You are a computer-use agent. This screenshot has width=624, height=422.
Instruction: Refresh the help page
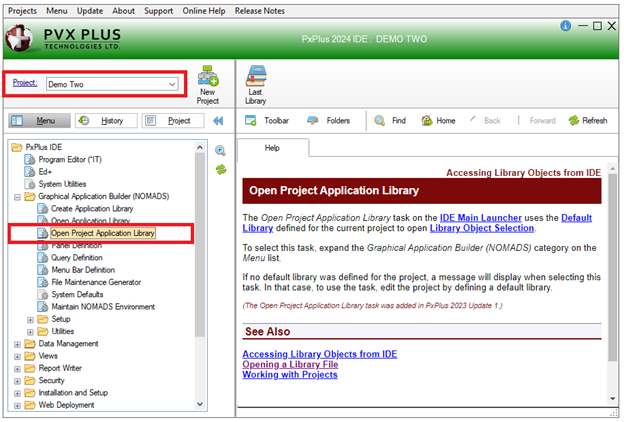click(587, 121)
